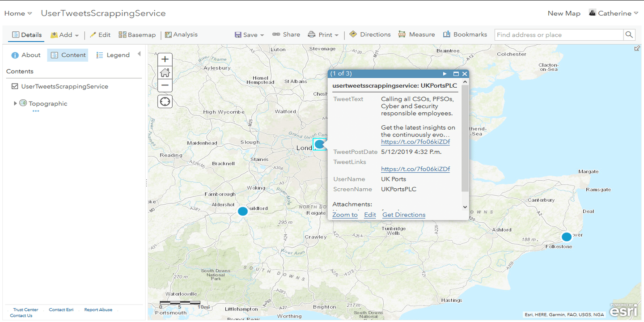Click the Esri logo

pyautogui.click(x=624, y=310)
